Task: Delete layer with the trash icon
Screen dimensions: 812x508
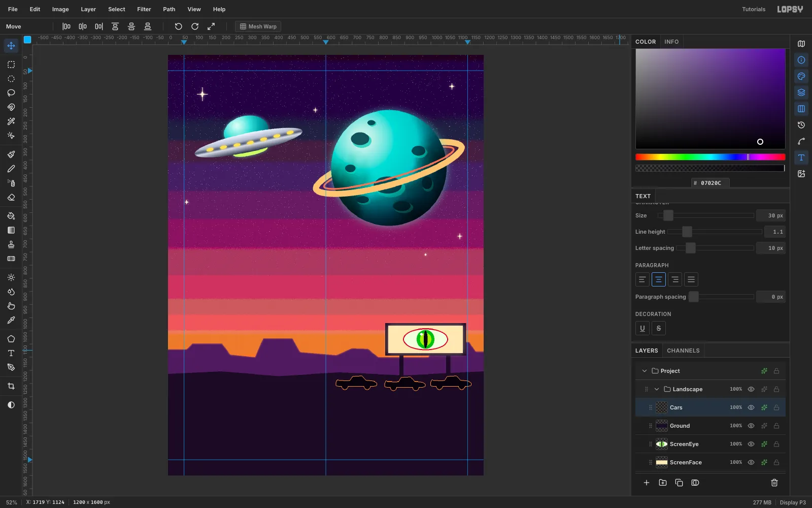Action: pos(774,483)
